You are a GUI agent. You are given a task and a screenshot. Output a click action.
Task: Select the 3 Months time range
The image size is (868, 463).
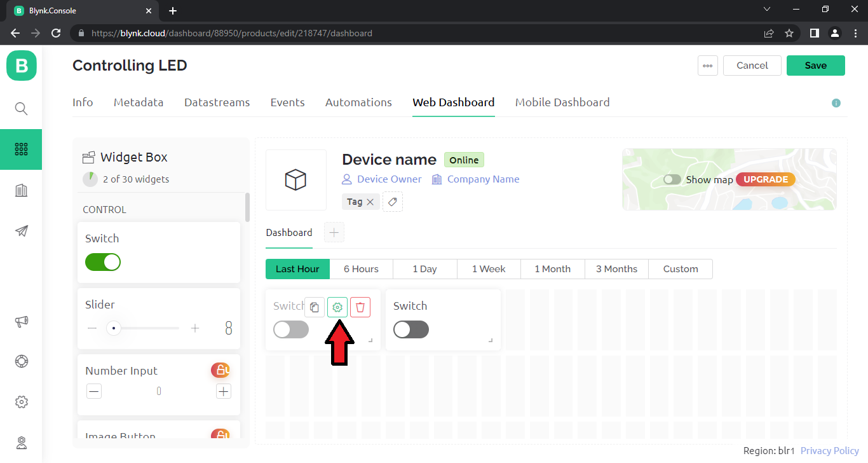point(616,269)
